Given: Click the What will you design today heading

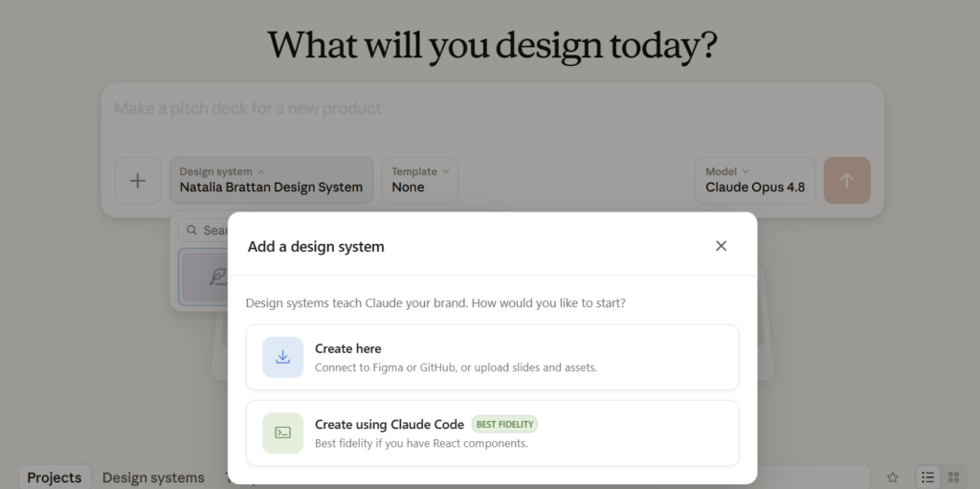Looking at the screenshot, I should [492, 46].
